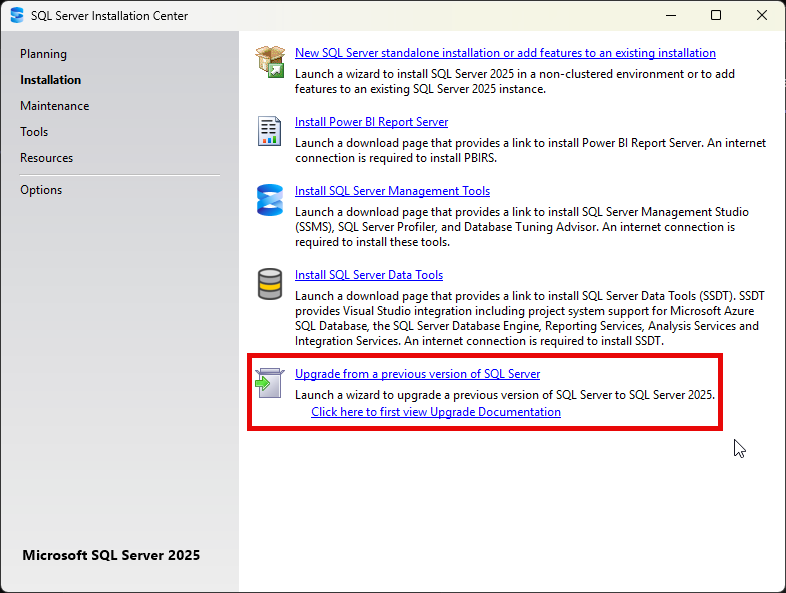The height and width of the screenshot is (593, 786).
Task: Select Installation in the left sidebar
Action: [x=50, y=80]
